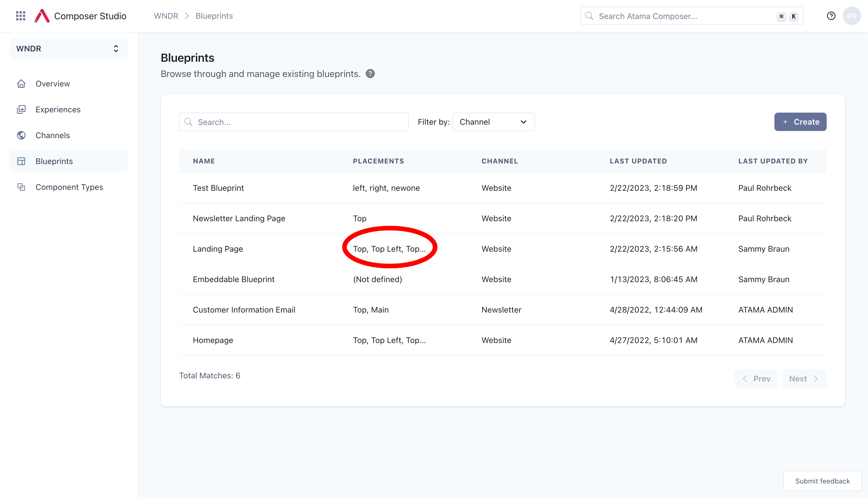The image size is (868, 497).
Task: Click the Experiences sidebar icon
Action: tap(22, 109)
